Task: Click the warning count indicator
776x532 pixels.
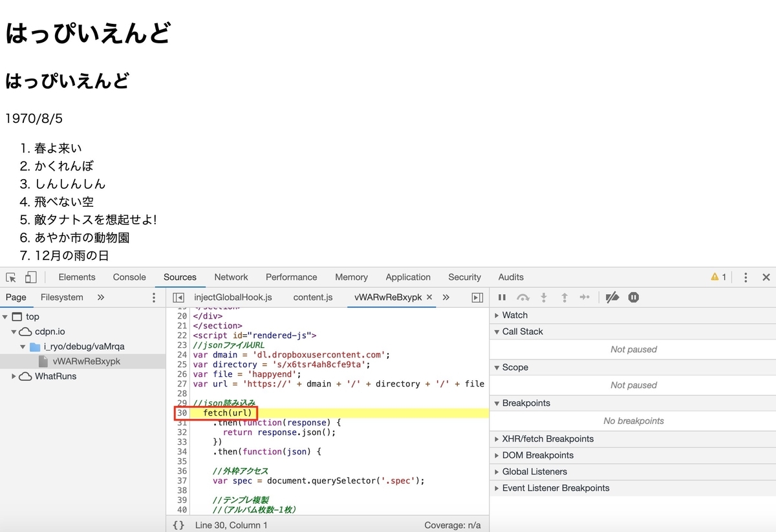Action: [x=718, y=277]
